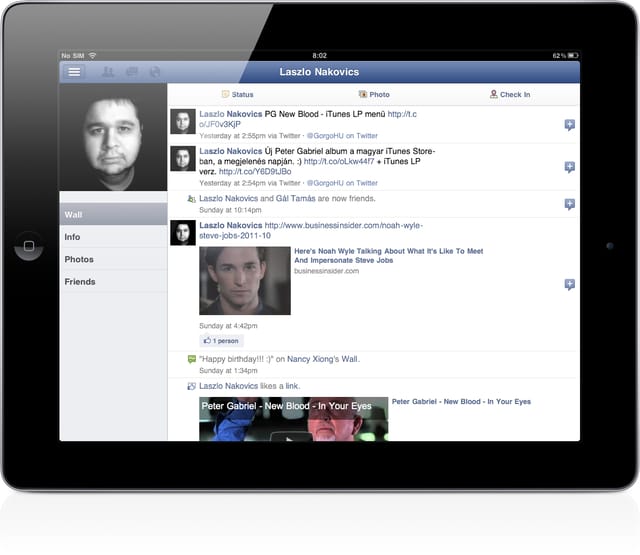The height and width of the screenshot is (555, 640).
Task: Open the Friends tab in sidebar
Action: (113, 282)
